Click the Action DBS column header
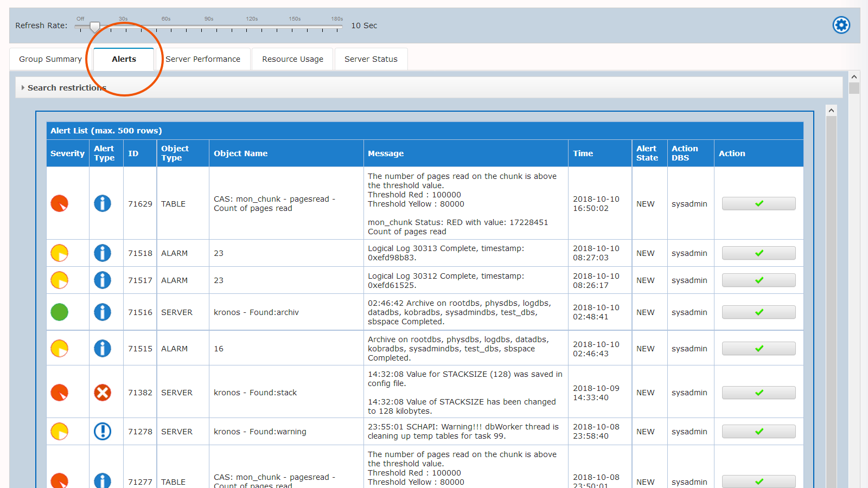The height and width of the screenshot is (488, 868). coord(691,153)
